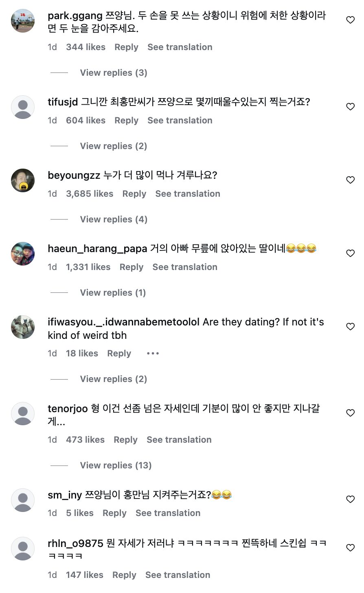The width and height of the screenshot is (364, 593).
Task: Like tifusjd's comment with the heart icon
Action: (x=350, y=107)
